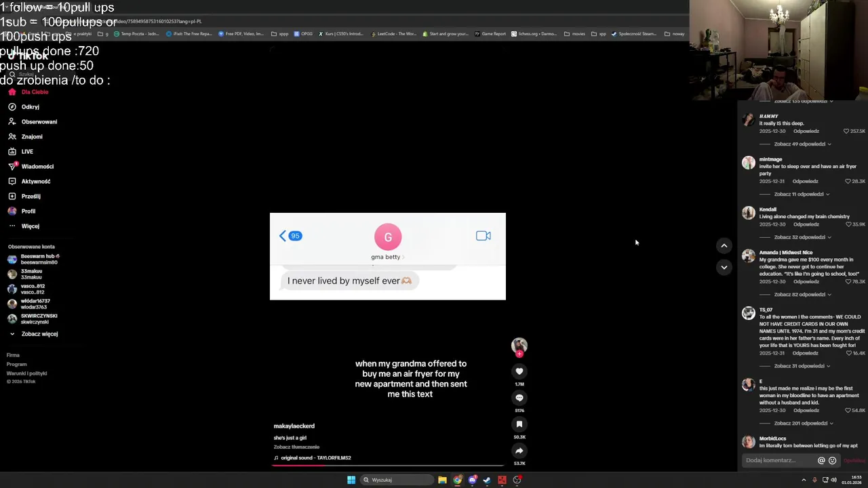Viewport: 868px width, 488px height.
Task: Open HAMMY's profile avatar in comments
Action: (x=748, y=120)
